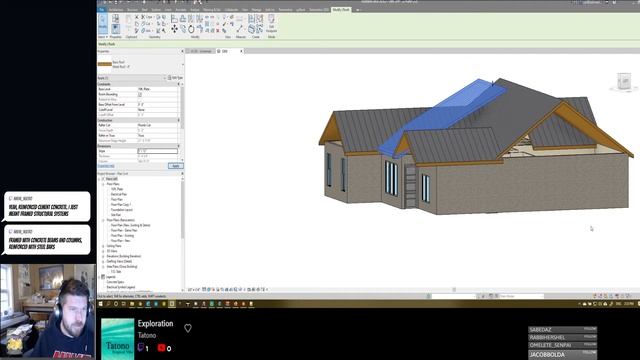Open File Explorer from the taskbar
640x360 pixels.
click(x=132, y=304)
